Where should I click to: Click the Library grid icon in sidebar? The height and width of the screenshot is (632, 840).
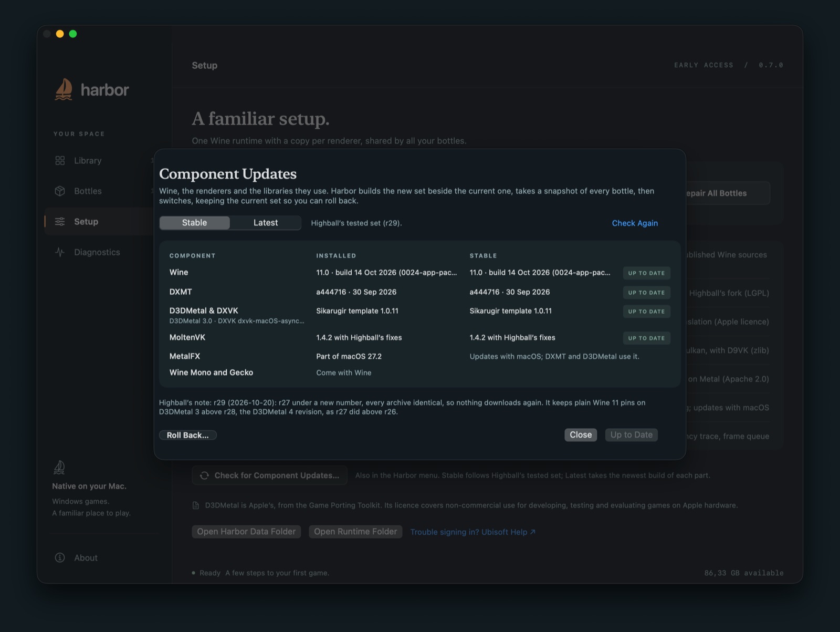pos(60,160)
